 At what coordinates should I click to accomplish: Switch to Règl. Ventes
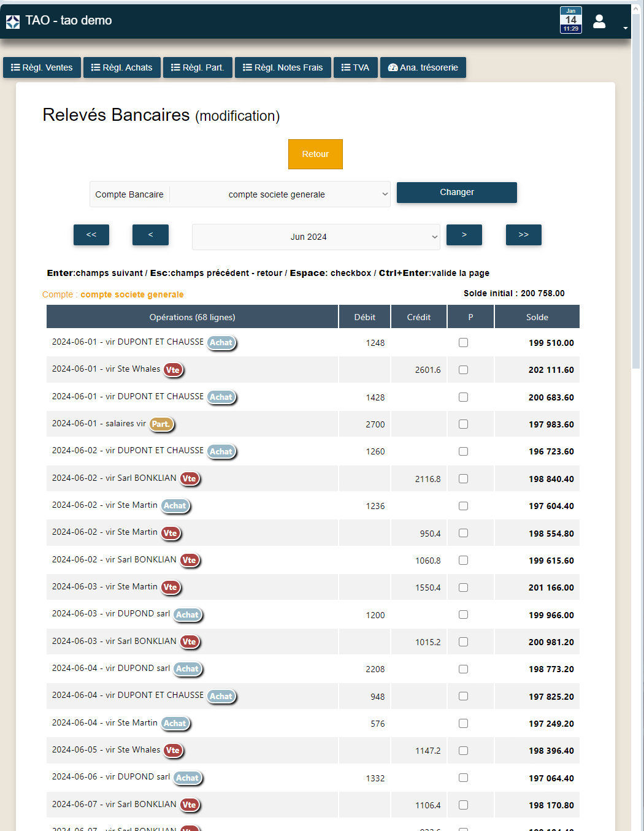[x=41, y=67]
